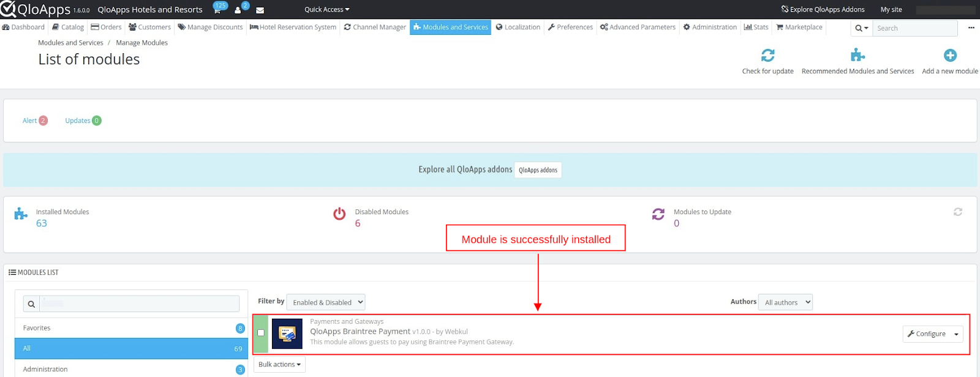Click the refresh icon in stats panel
This screenshot has width=980, height=377.
tap(958, 212)
